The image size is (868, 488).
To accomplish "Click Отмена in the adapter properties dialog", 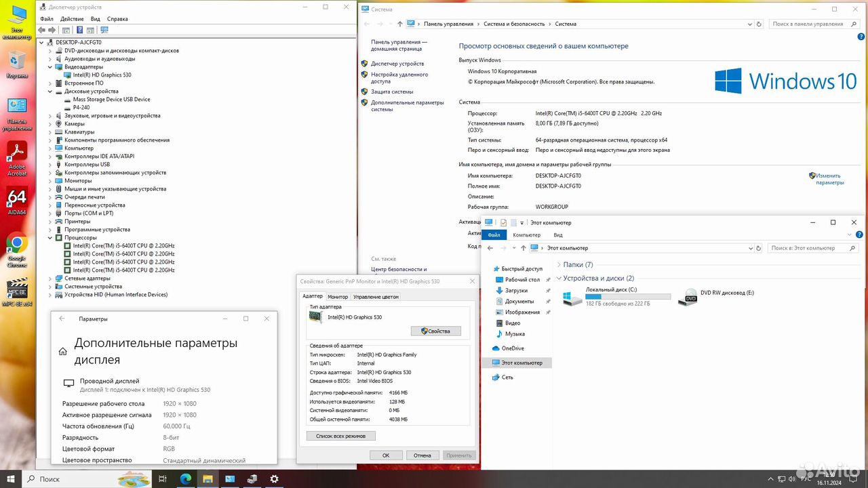I will point(422,455).
